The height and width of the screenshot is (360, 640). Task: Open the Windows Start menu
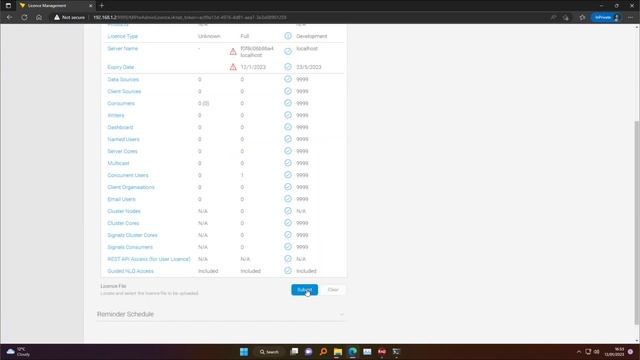(x=244, y=352)
